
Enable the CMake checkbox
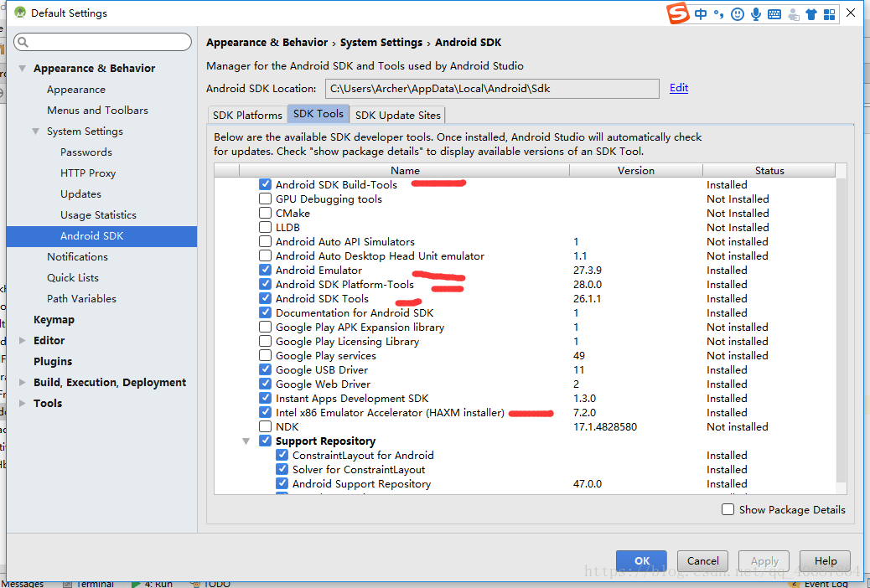pos(265,213)
